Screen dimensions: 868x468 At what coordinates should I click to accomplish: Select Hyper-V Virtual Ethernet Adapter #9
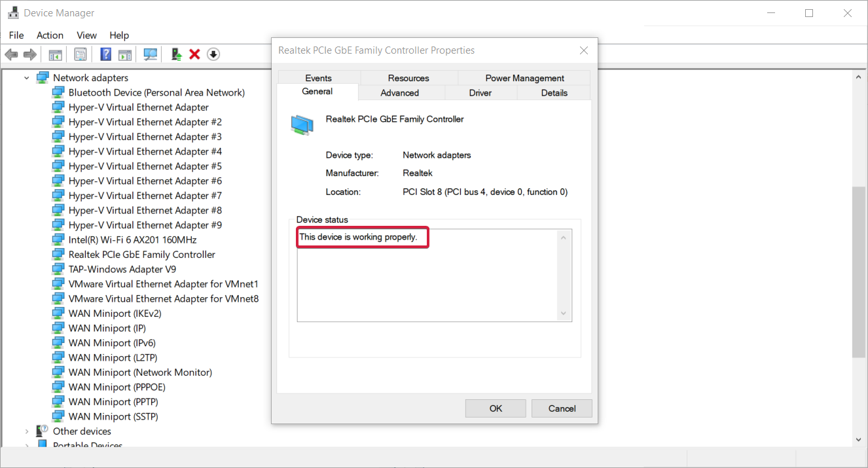click(x=145, y=225)
